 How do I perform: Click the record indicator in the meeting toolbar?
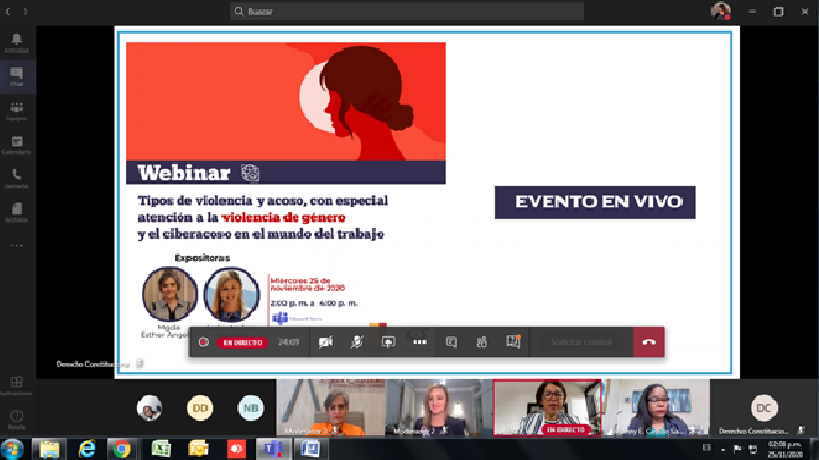[204, 342]
